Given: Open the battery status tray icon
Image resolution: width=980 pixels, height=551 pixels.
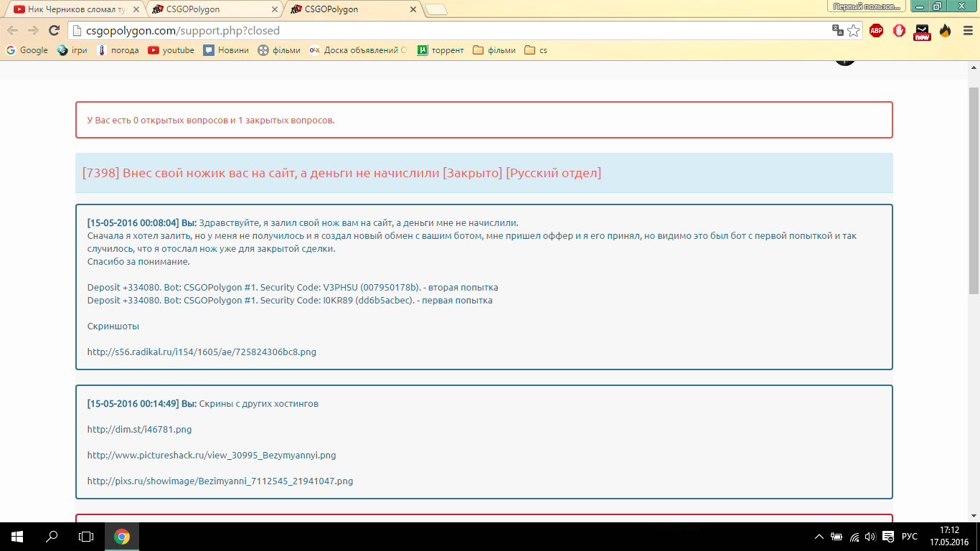Looking at the screenshot, I should click(x=837, y=537).
